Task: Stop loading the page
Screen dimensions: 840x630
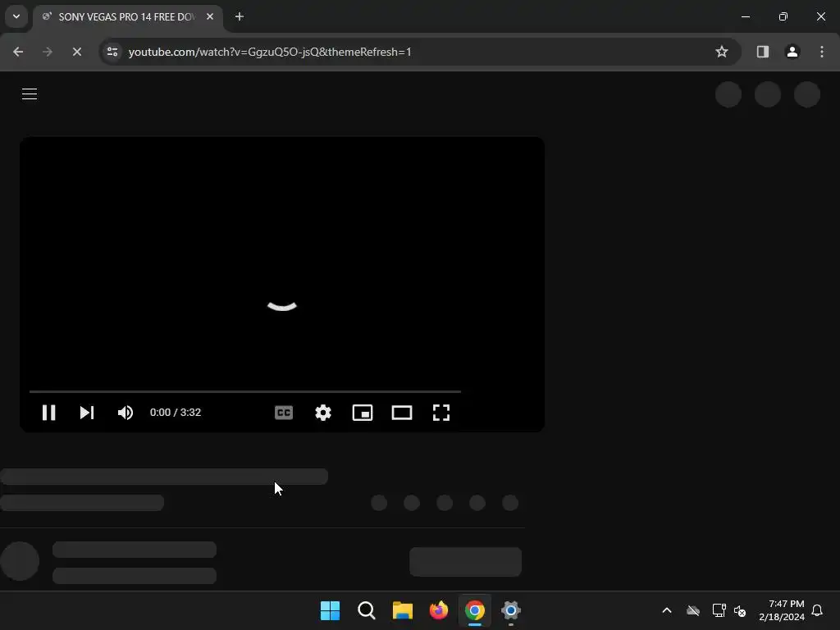Action: point(76,52)
